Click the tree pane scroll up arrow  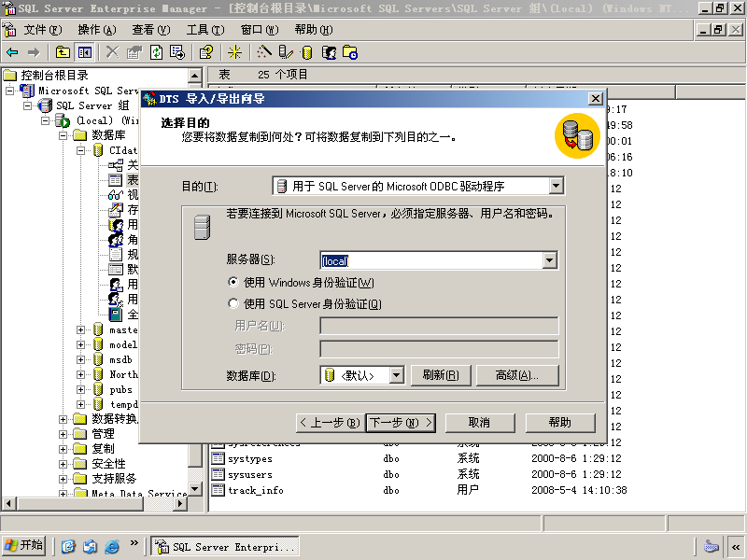coord(195,76)
